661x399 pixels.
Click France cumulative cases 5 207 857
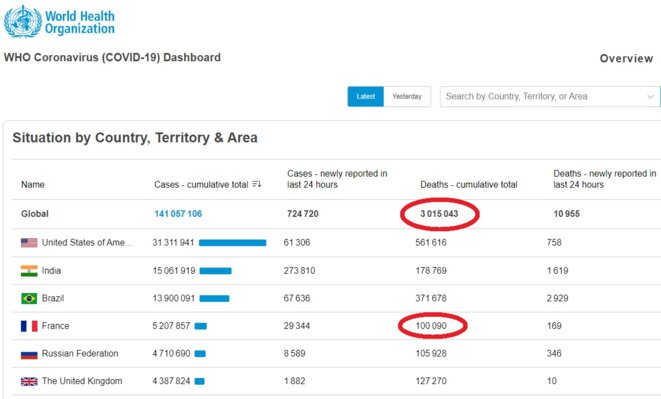pos(171,326)
